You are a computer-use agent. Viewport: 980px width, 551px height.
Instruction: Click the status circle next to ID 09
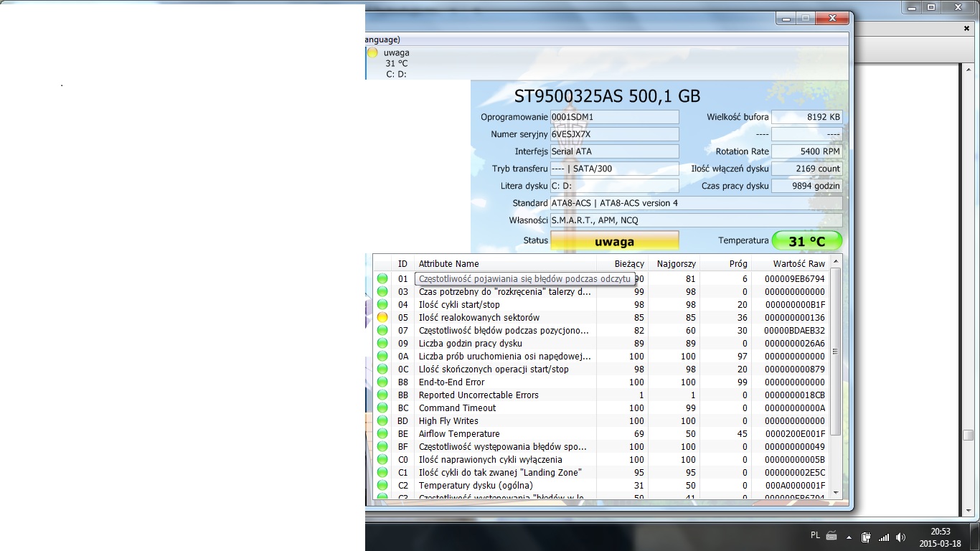(x=382, y=344)
